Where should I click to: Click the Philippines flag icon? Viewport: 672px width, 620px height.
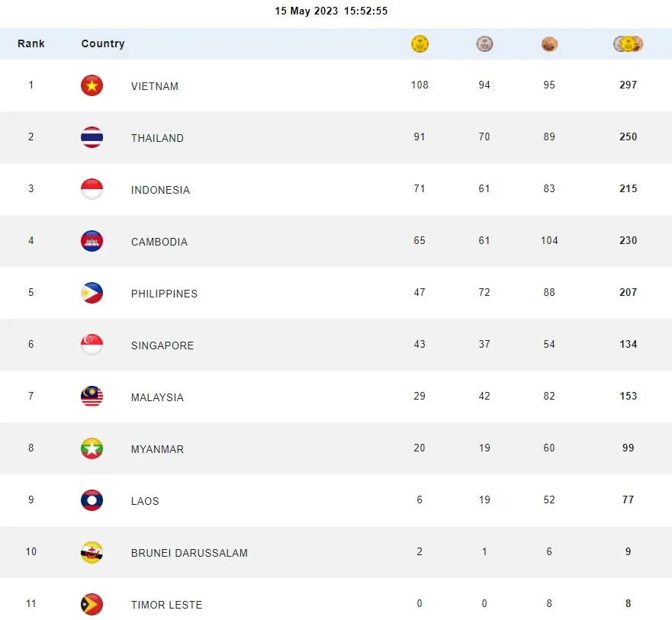[x=92, y=293]
